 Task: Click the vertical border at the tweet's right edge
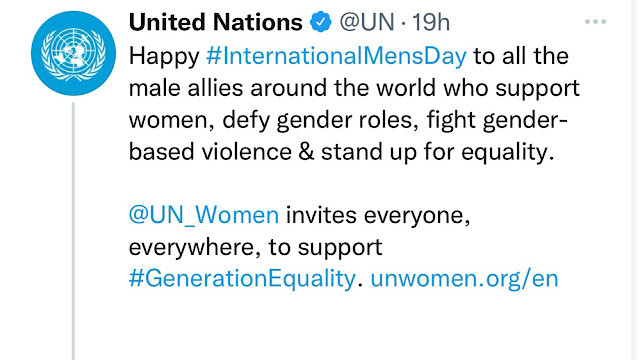pyautogui.click(x=634, y=180)
